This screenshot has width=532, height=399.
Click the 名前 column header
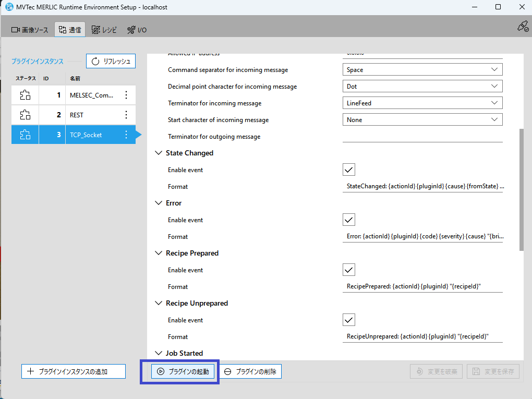(75, 78)
